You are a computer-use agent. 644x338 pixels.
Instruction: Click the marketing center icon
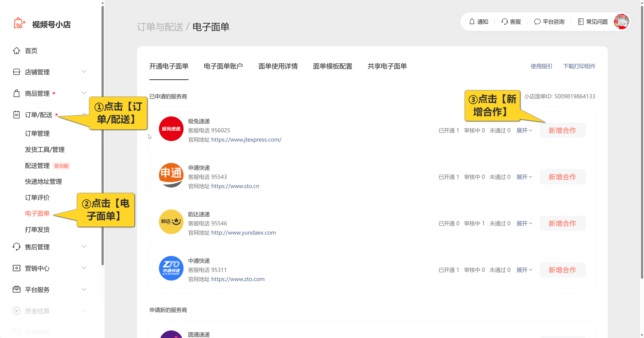[x=17, y=268]
